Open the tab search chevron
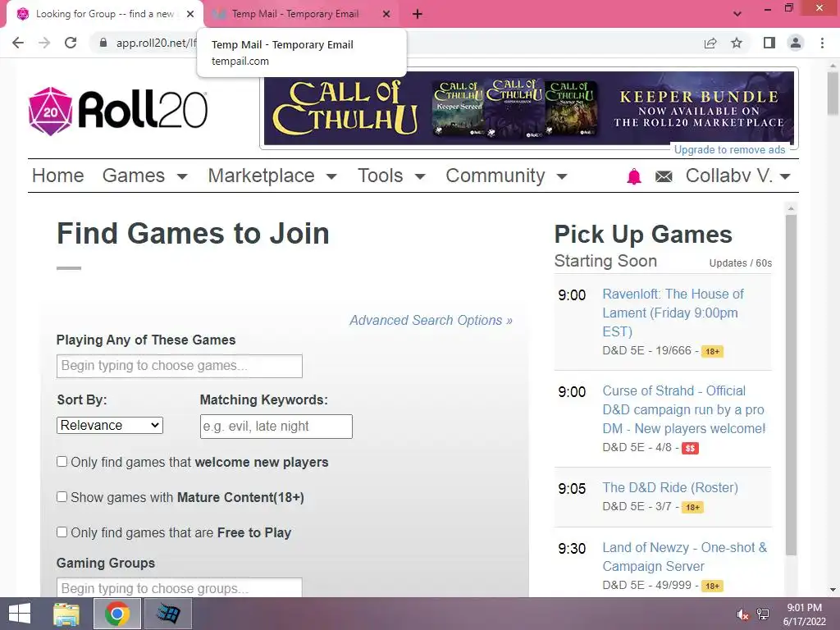 coord(737,14)
